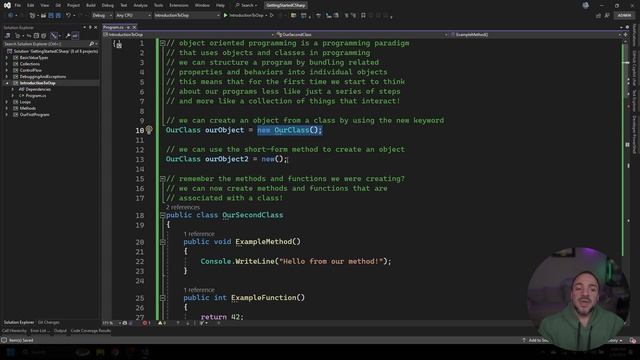Open the ExampleMethod() member navigation dropdown
The height and width of the screenshot is (360, 640).
coord(535,35)
